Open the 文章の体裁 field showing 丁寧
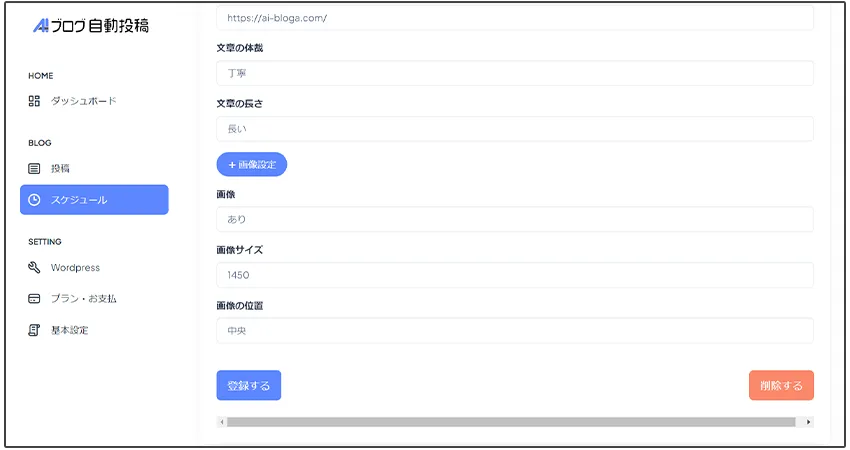 pos(514,73)
